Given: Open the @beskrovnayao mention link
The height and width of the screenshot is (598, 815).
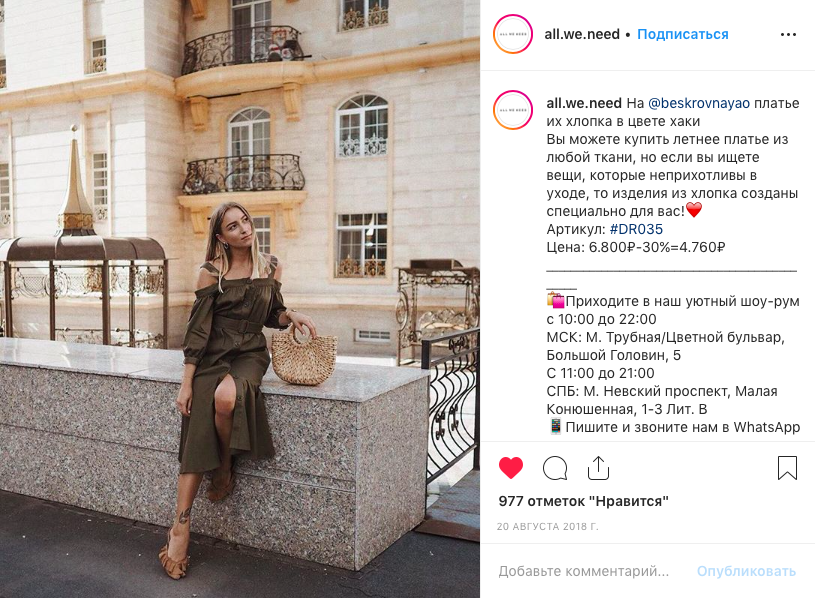Looking at the screenshot, I should 699,103.
